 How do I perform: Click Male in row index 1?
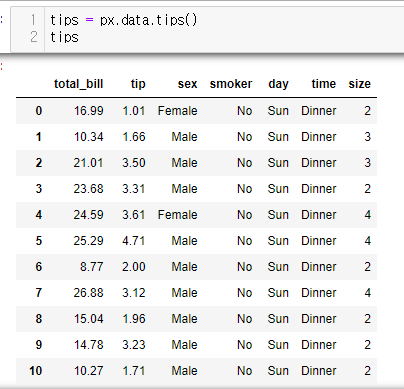(x=184, y=137)
